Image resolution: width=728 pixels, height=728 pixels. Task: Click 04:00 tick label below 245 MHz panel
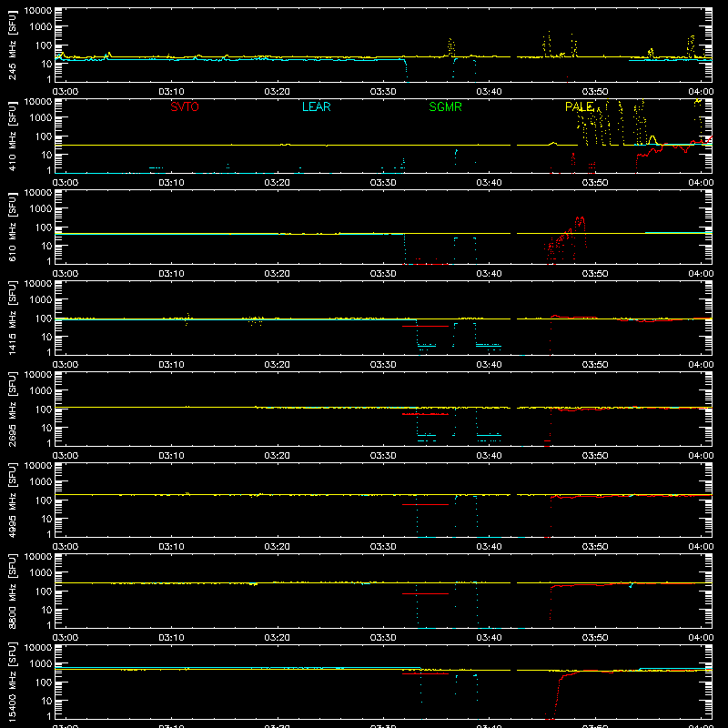pyautogui.click(x=701, y=92)
